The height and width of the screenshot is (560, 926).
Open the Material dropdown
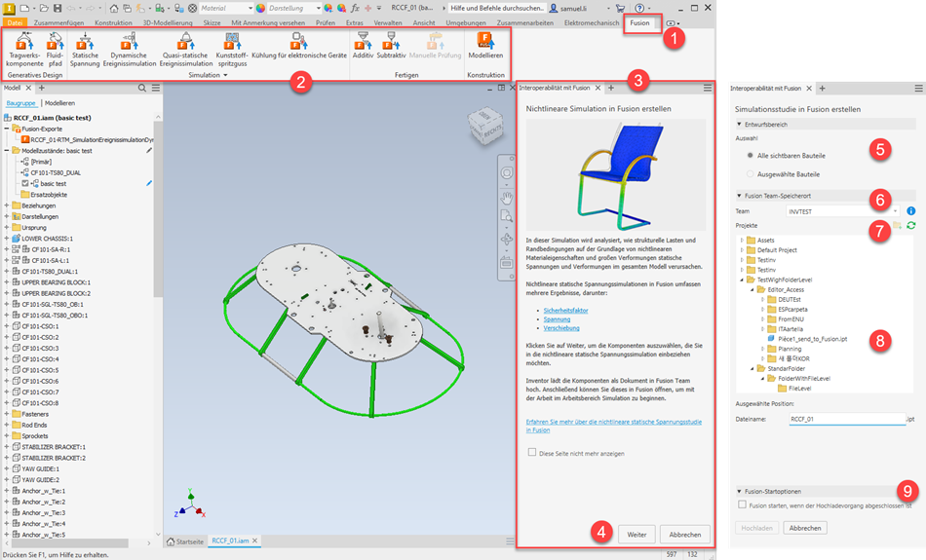coord(226,8)
